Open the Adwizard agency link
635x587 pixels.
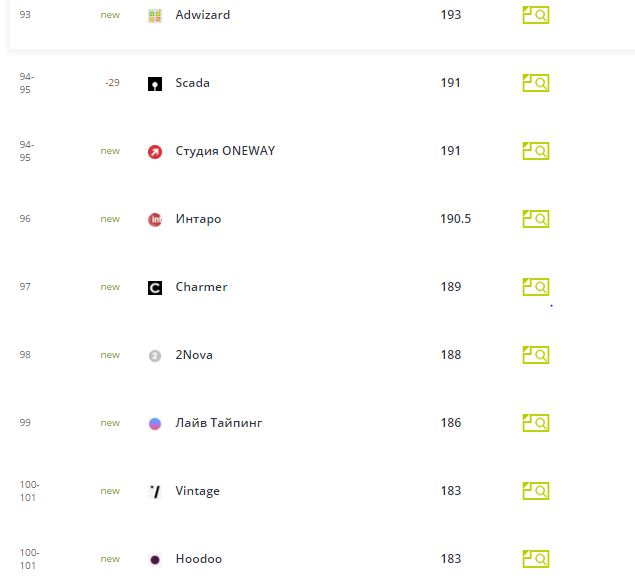pos(202,15)
